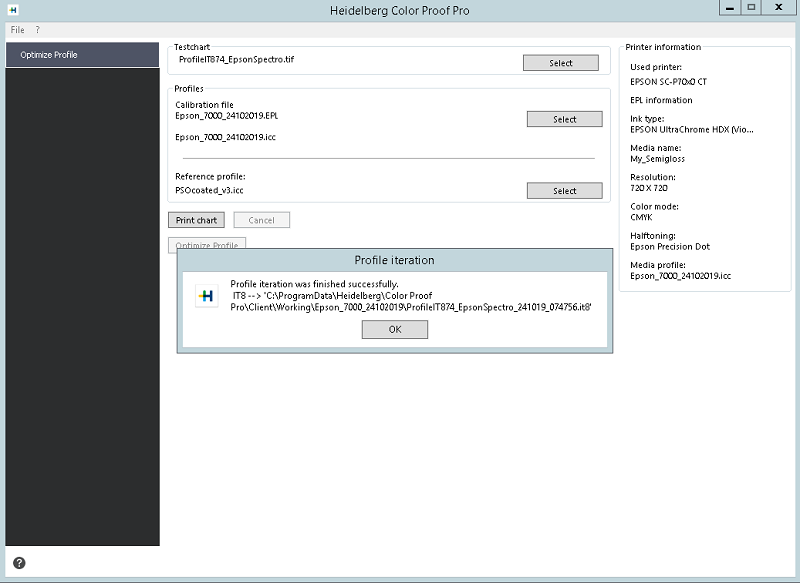Open the ? help menu
The image size is (800, 583).
click(x=37, y=30)
